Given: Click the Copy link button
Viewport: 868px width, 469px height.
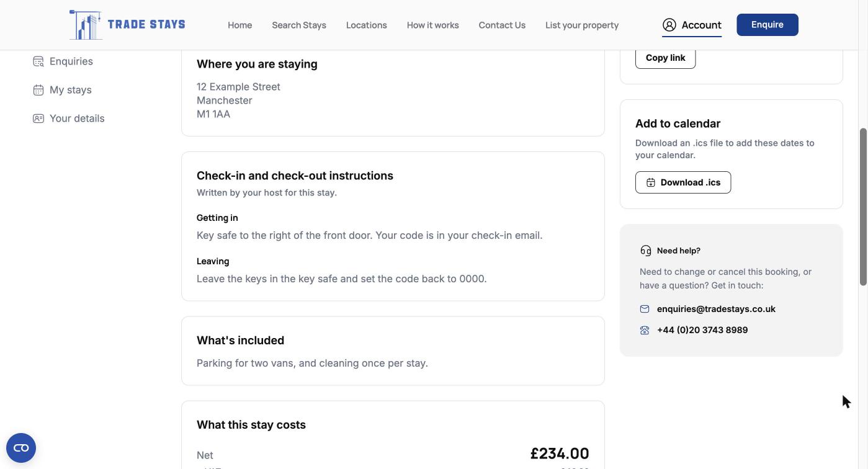Looking at the screenshot, I should pyautogui.click(x=665, y=58).
